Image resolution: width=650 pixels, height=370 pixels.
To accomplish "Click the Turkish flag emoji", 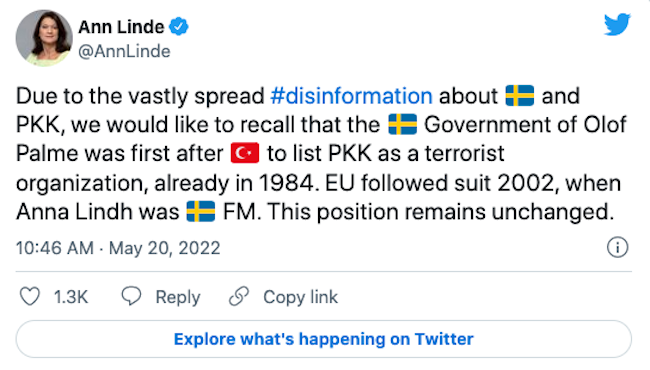I will click(x=245, y=153).
